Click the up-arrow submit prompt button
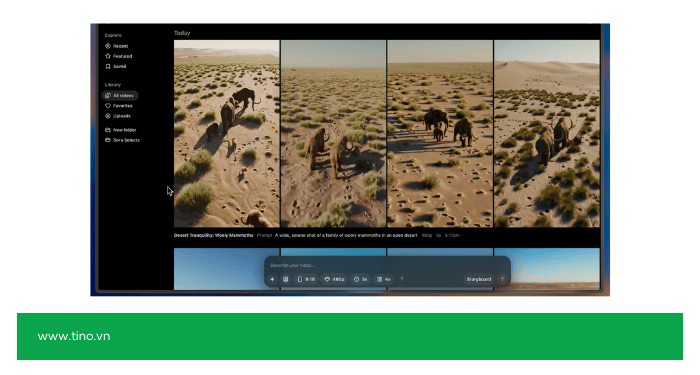Screen dimensions: 700x375 502,279
